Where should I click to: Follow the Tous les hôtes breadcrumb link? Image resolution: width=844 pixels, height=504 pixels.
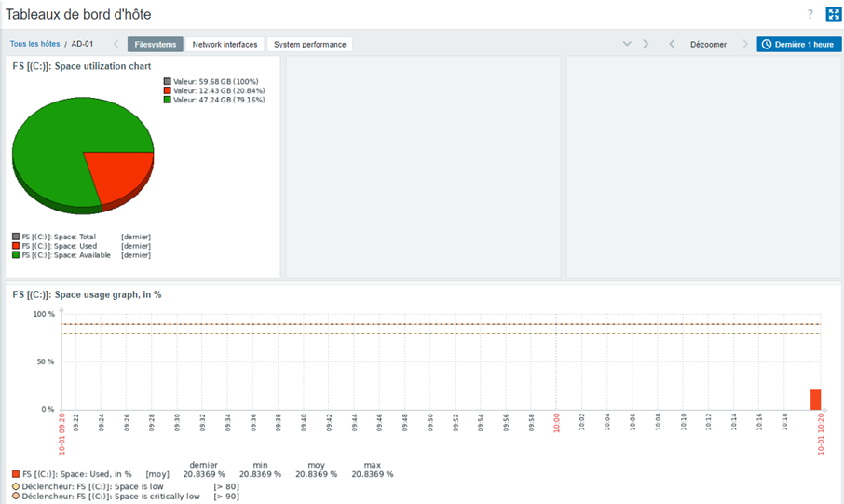(x=35, y=44)
